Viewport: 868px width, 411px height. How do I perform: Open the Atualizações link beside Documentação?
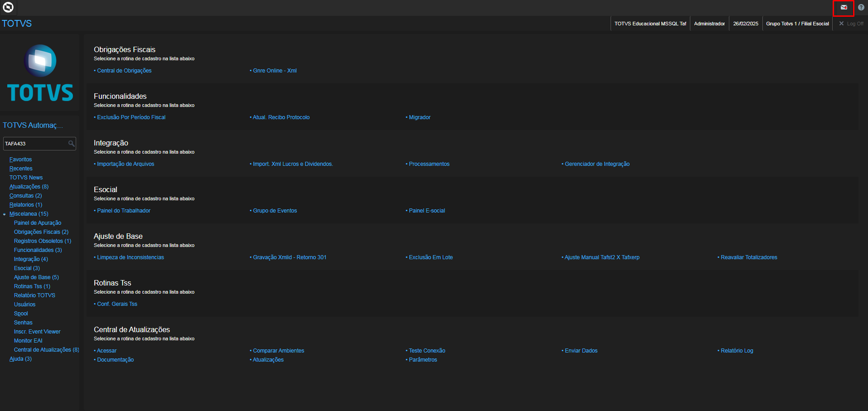pyautogui.click(x=268, y=360)
